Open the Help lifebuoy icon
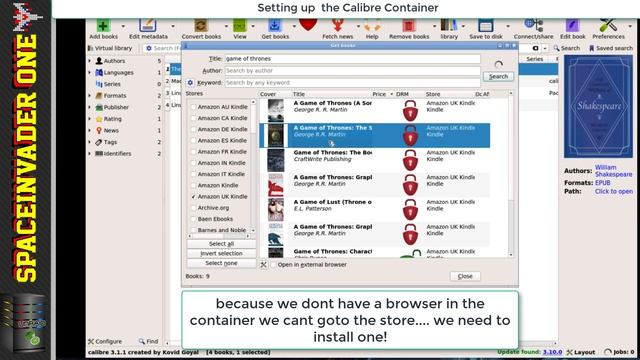 point(372,26)
